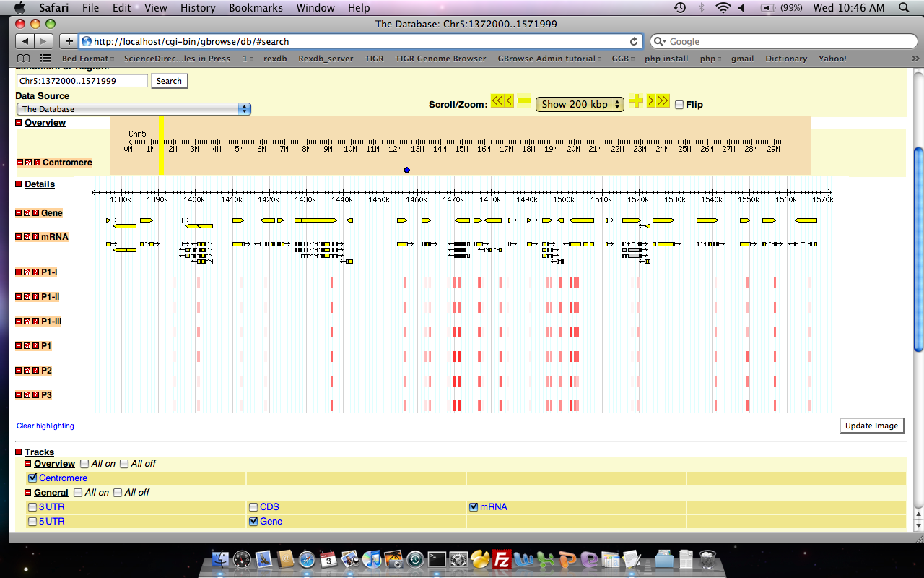Viewport: 924px width, 578px height.
Task: Click the Landmark or Region input field
Action: coord(82,81)
